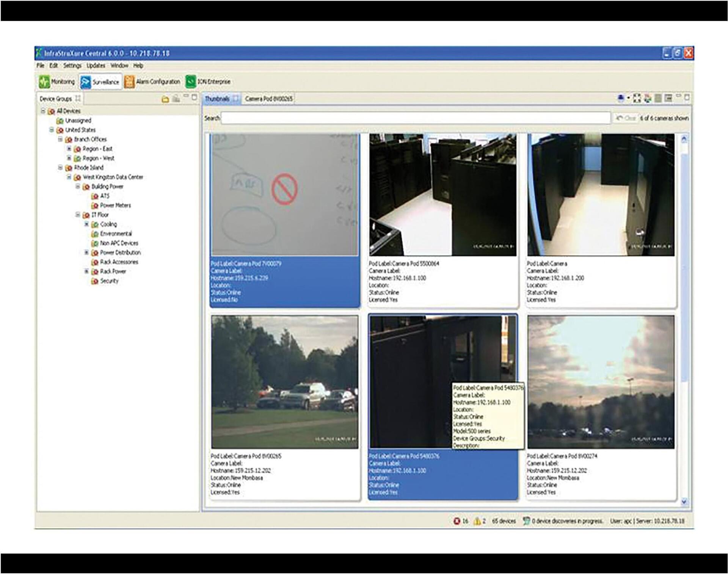Image resolution: width=728 pixels, height=574 pixels.
Task: Collapse the United States tree node
Action: (x=52, y=130)
